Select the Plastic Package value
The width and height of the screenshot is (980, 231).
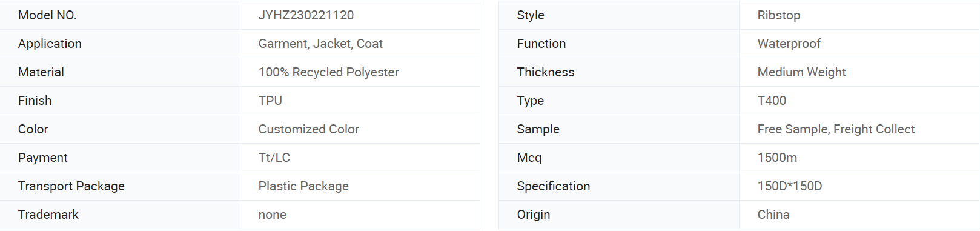point(303,186)
